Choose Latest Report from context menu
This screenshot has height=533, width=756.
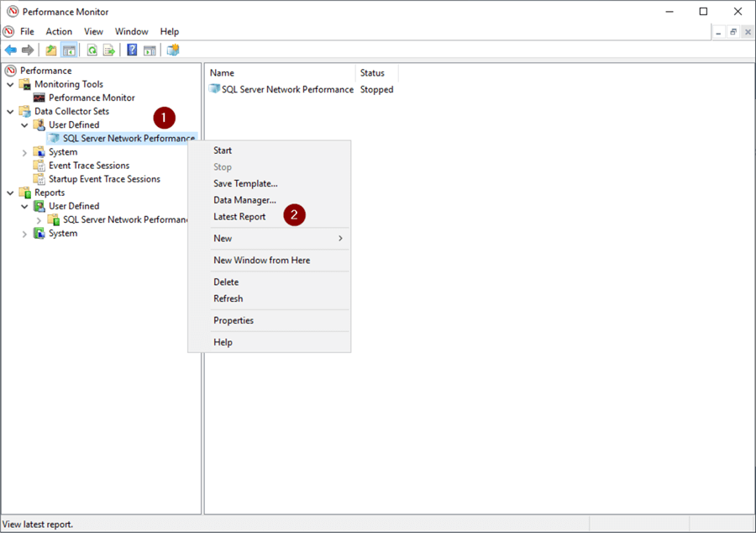coord(239,217)
